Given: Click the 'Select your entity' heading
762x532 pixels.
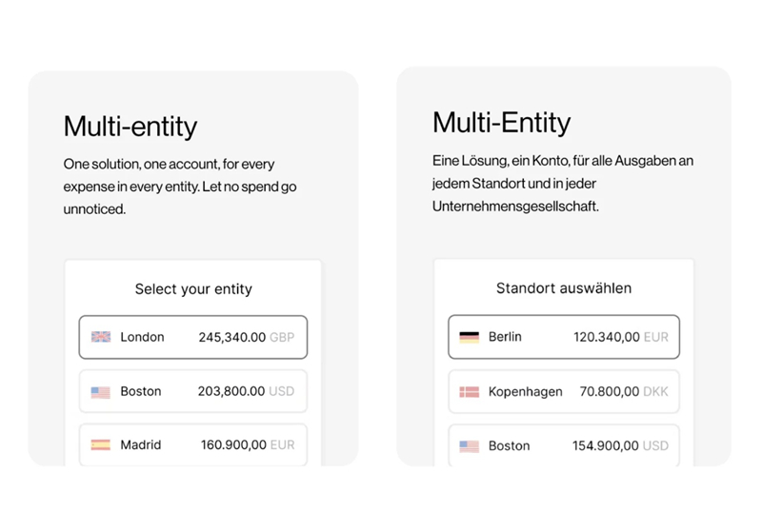Looking at the screenshot, I should click(193, 288).
